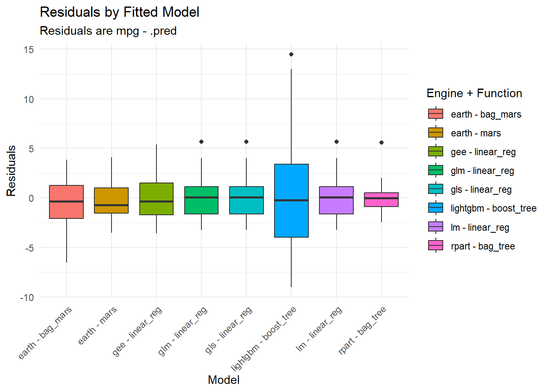Click the "Model" x-axis title
Screen dimensions: 549x392
223,380
